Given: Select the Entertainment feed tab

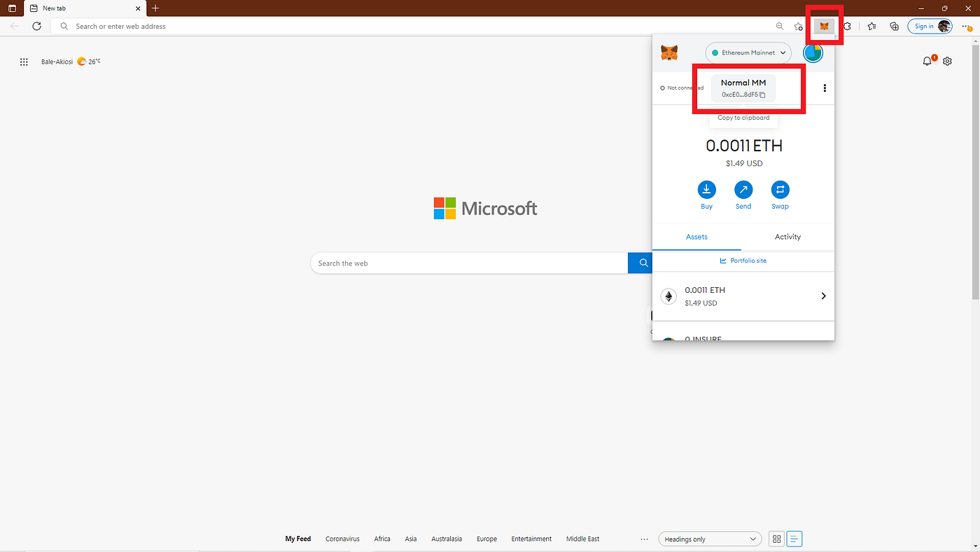Looking at the screenshot, I should [x=531, y=539].
